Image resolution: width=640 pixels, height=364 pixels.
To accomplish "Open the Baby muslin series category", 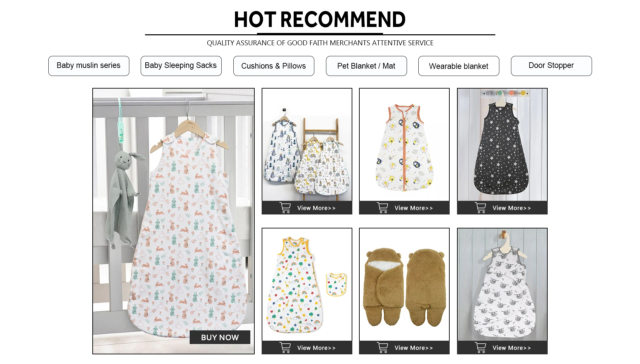I will [89, 66].
